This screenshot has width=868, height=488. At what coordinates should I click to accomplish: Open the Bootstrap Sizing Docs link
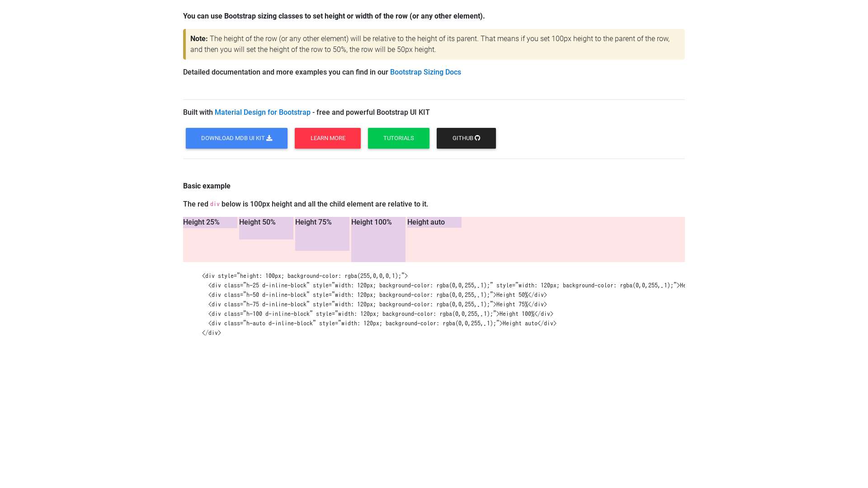point(425,72)
